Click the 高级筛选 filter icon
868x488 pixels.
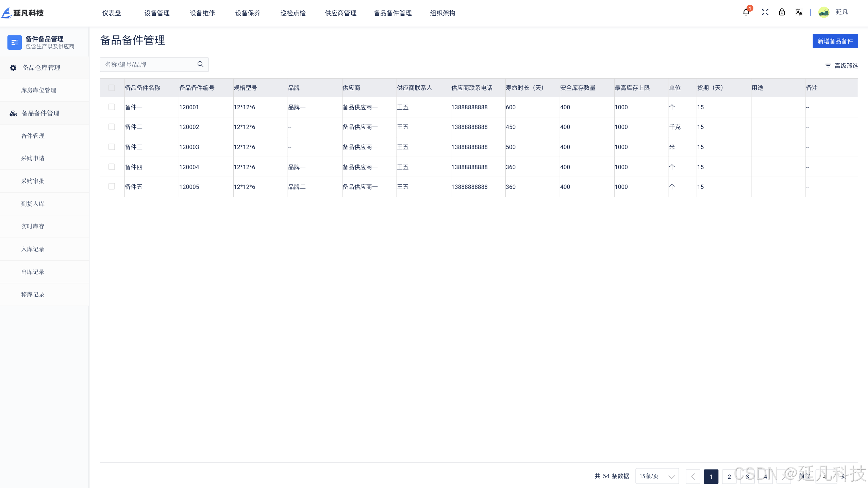pyautogui.click(x=828, y=65)
